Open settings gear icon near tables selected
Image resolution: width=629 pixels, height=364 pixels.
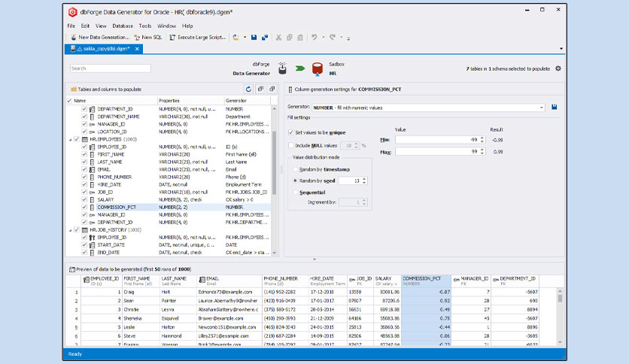point(558,68)
